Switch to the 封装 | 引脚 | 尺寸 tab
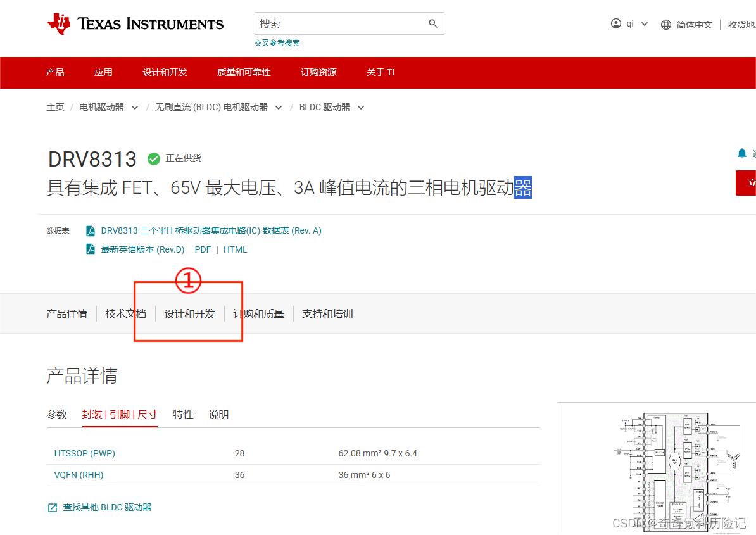 pos(120,415)
